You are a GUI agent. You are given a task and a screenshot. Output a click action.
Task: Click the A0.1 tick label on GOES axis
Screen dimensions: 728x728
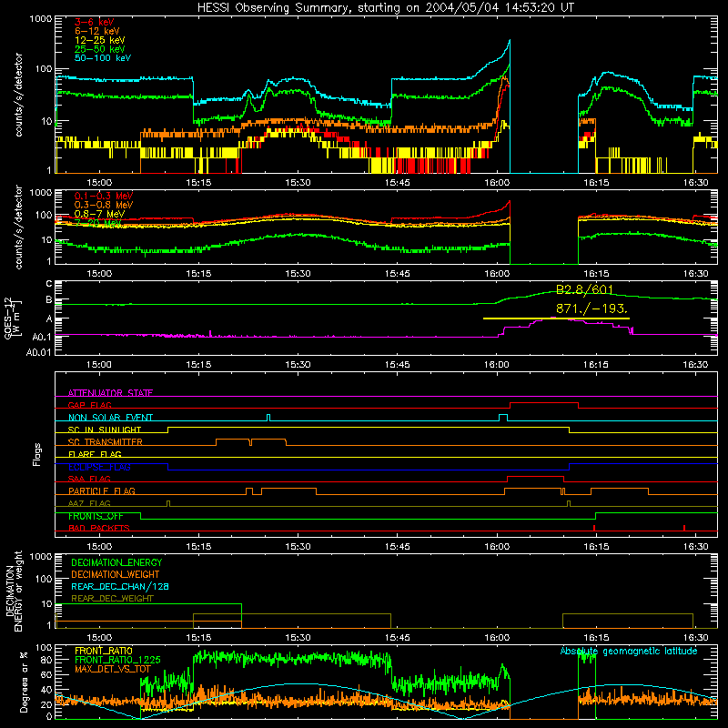click(x=41, y=338)
